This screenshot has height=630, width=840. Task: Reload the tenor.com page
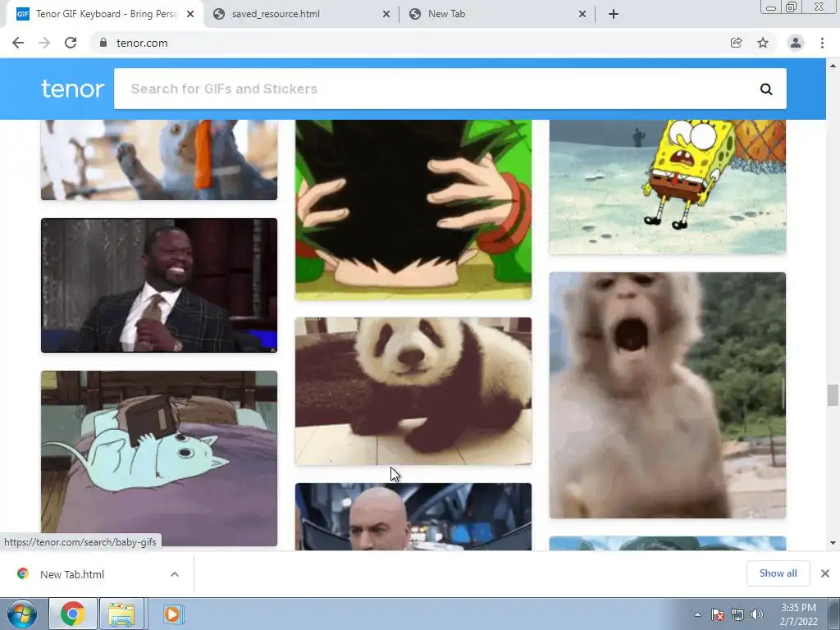tap(71, 43)
